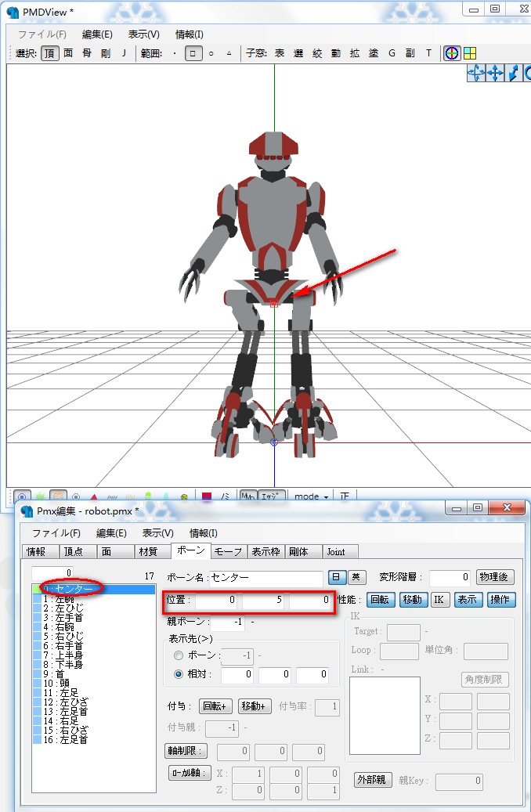Open the 拡 sub-window

click(x=354, y=53)
